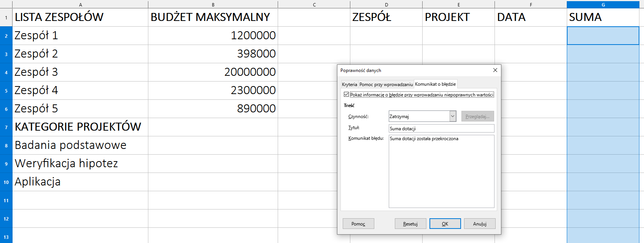Select cell with budget value 20000000
Viewport: 644px width, 243px height.
pos(213,72)
